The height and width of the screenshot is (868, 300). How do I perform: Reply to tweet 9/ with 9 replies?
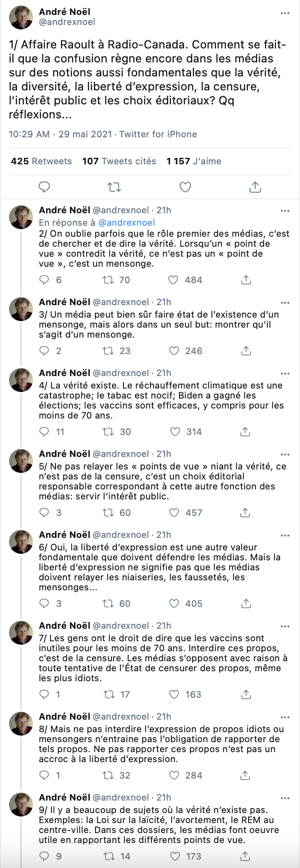point(44,857)
